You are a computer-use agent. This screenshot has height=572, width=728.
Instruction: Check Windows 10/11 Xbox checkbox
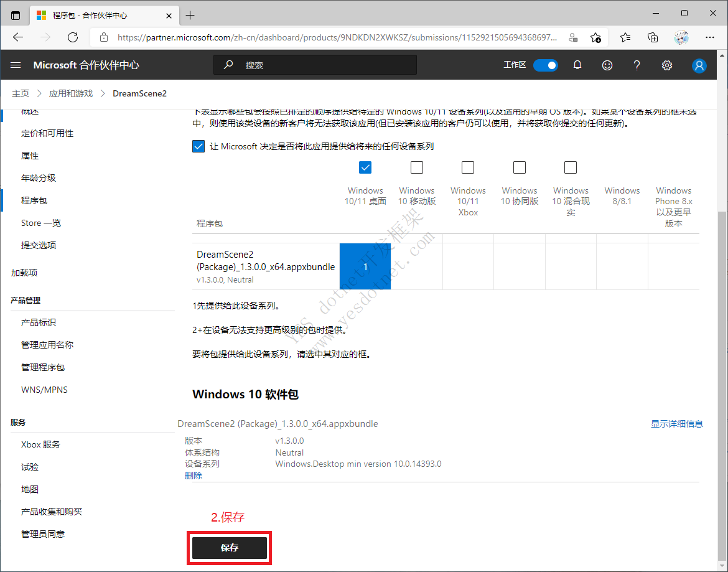(x=468, y=167)
